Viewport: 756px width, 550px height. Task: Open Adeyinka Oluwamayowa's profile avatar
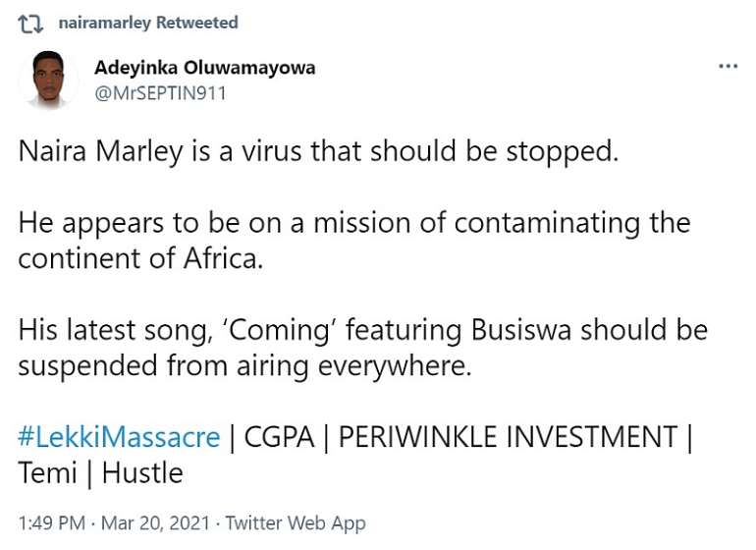click(x=49, y=80)
